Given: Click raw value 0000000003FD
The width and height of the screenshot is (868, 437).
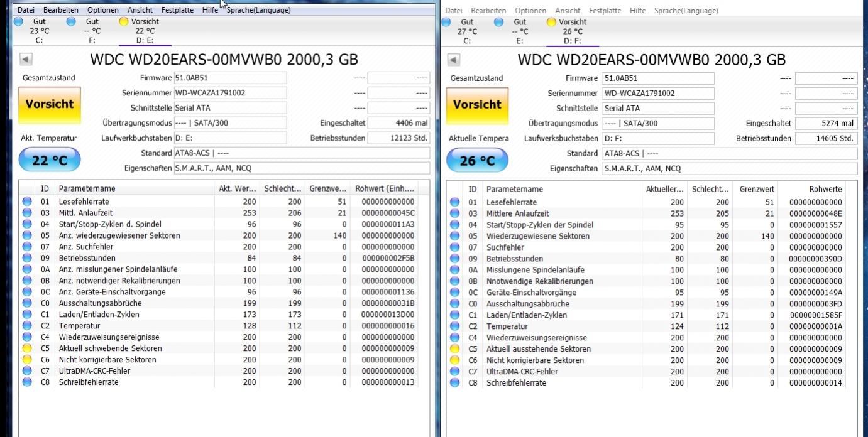Looking at the screenshot, I should coord(815,304).
